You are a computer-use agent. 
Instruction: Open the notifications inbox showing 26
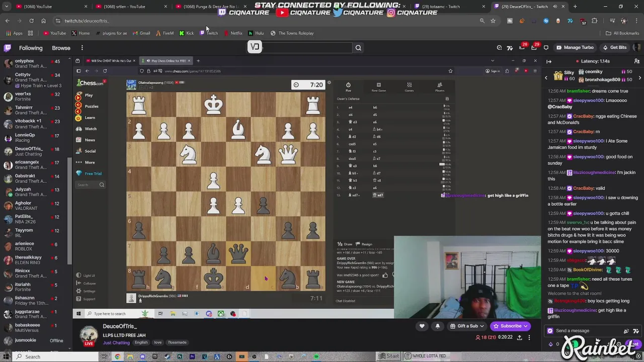522,47
